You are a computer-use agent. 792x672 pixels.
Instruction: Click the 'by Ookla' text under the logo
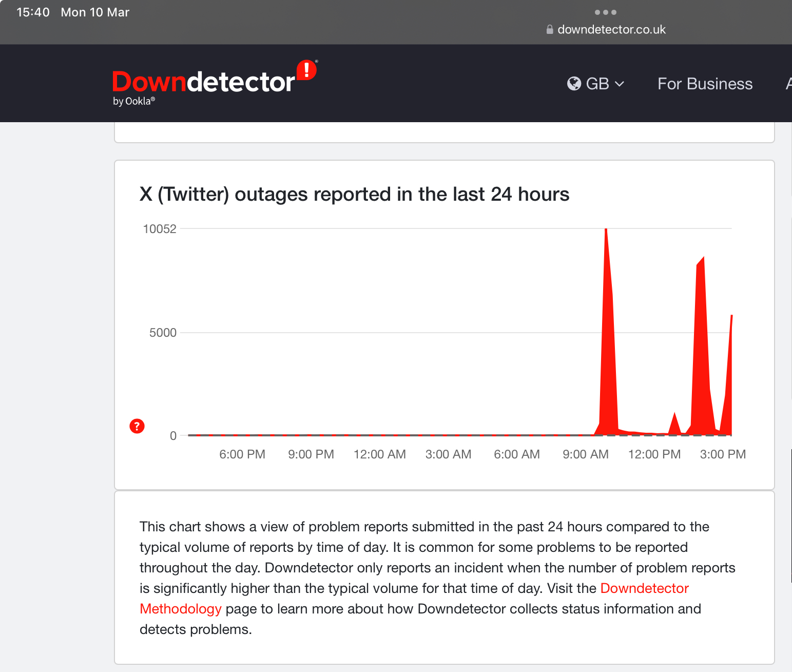pyautogui.click(x=134, y=101)
